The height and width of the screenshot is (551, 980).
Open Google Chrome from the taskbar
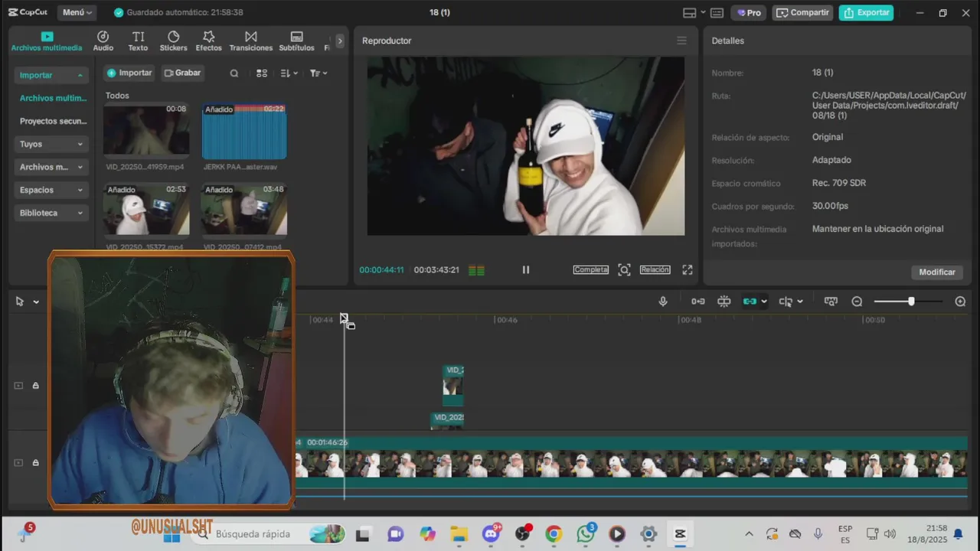coord(554,534)
